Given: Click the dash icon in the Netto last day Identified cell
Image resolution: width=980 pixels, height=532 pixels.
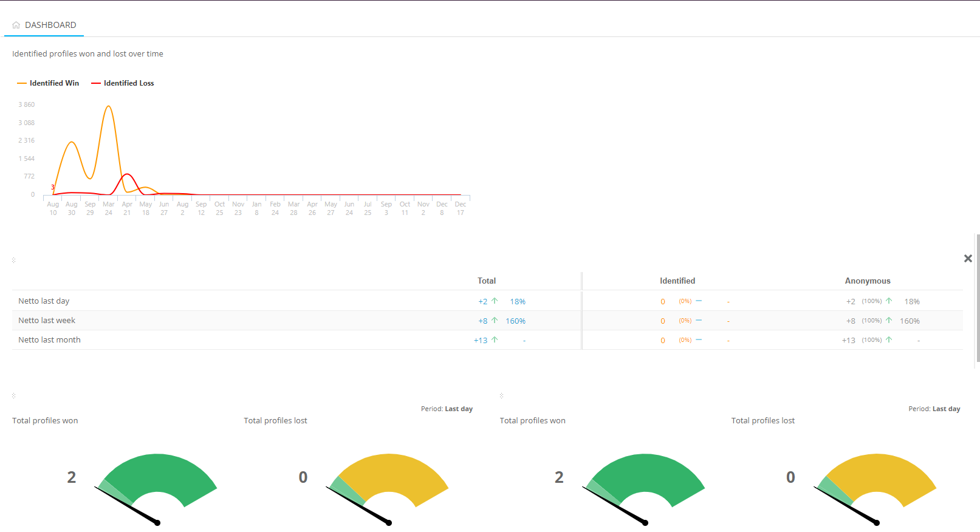Looking at the screenshot, I should coord(699,301).
